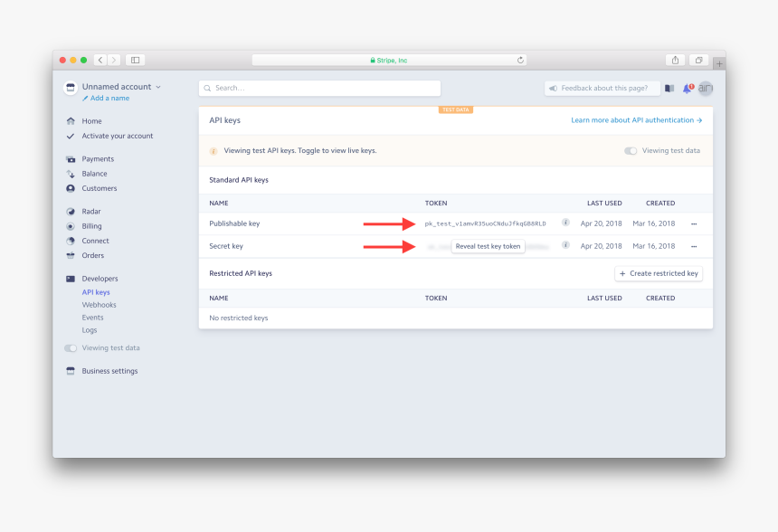778x532 pixels.
Task: Click the Radar icon in sidebar
Action: coord(71,212)
